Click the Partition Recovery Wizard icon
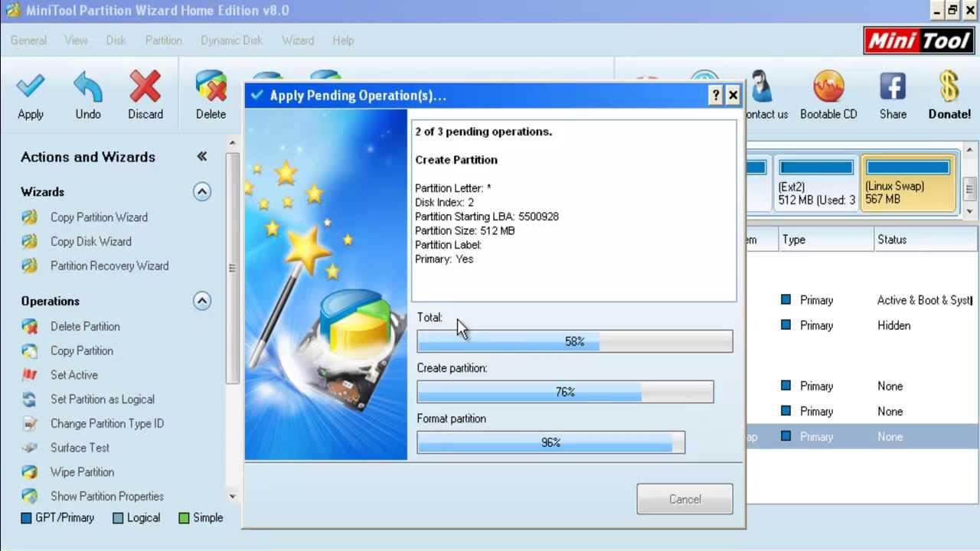Image resolution: width=980 pixels, height=551 pixels. pos(29,266)
